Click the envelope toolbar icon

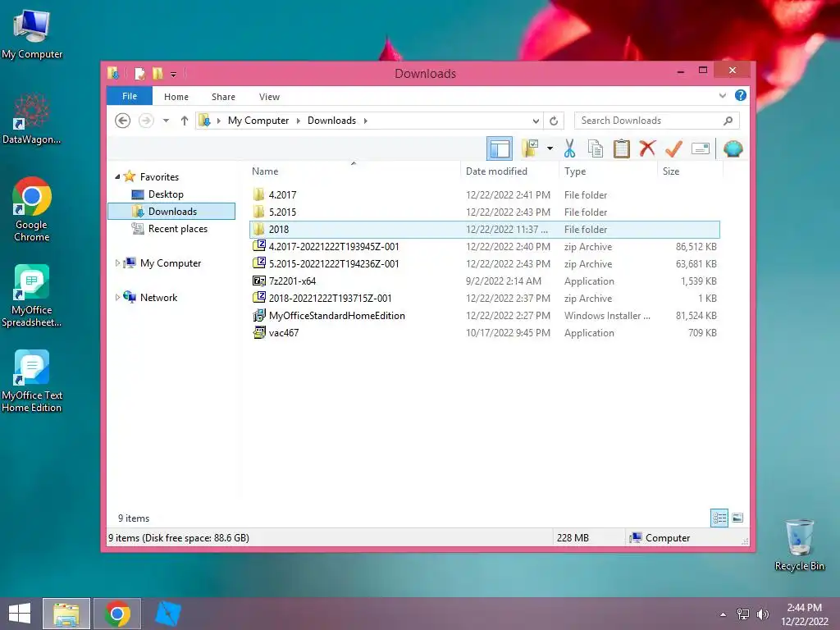(x=701, y=148)
